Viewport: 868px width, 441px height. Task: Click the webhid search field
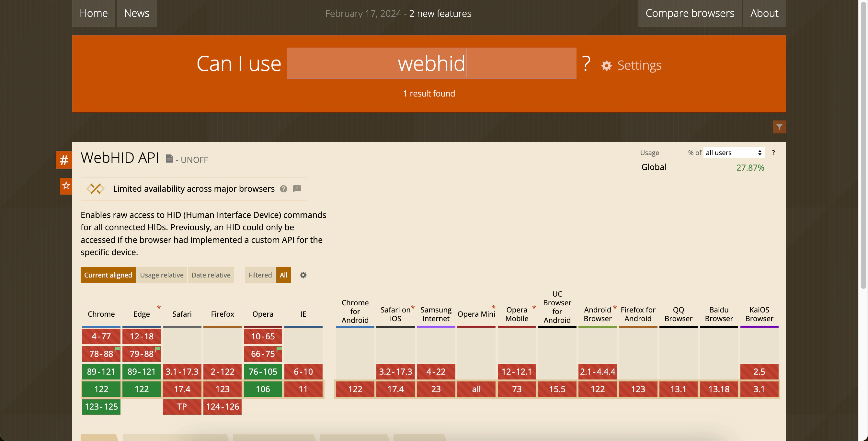[x=432, y=63]
